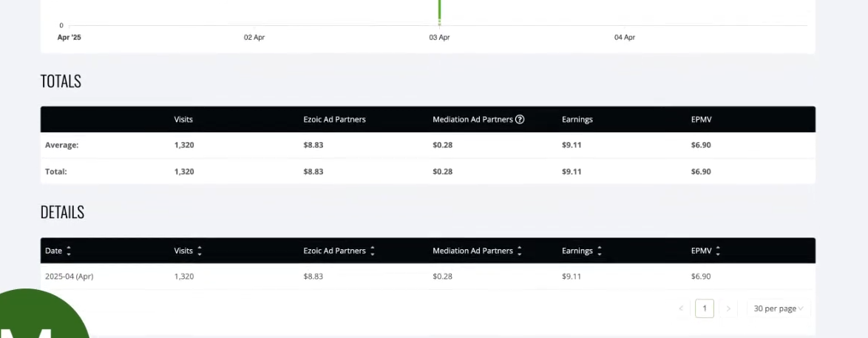Click the TOTALS section heading

coord(61,81)
